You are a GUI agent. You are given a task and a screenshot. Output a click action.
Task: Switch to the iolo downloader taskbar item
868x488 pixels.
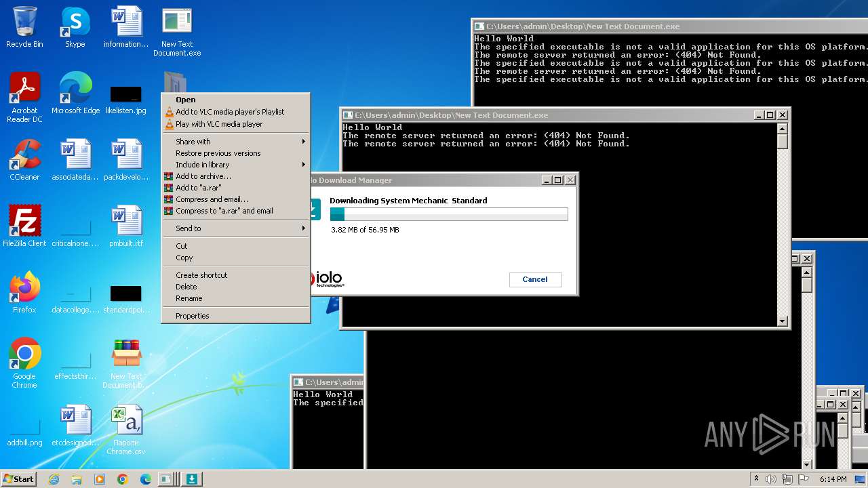[x=192, y=479]
